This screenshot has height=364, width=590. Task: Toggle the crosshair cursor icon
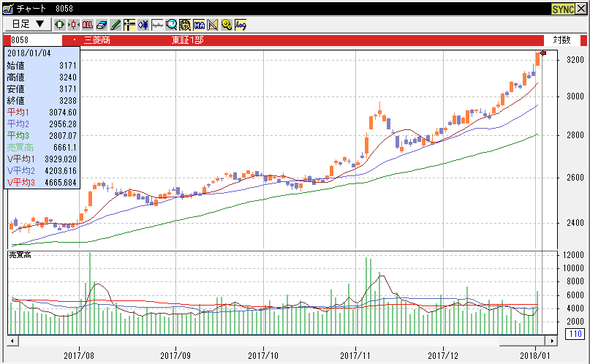click(129, 24)
